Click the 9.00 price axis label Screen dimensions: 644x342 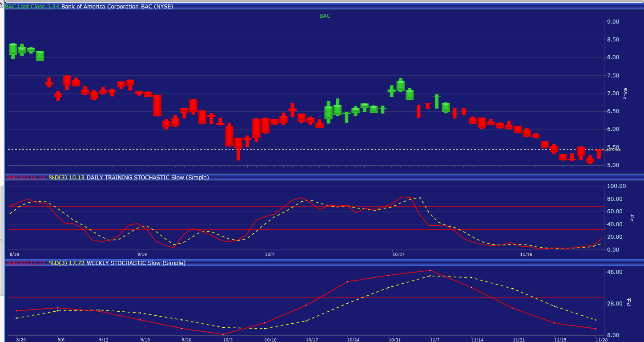coord(613,22)
